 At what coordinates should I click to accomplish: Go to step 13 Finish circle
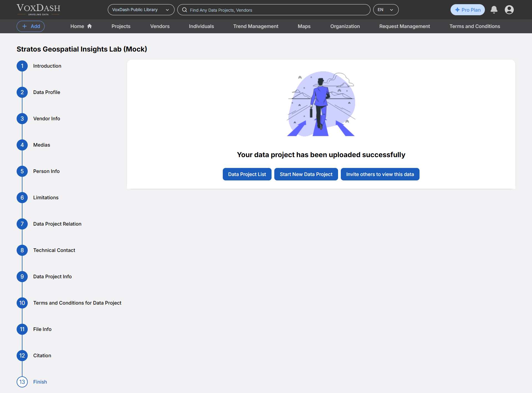coord(22,382)
